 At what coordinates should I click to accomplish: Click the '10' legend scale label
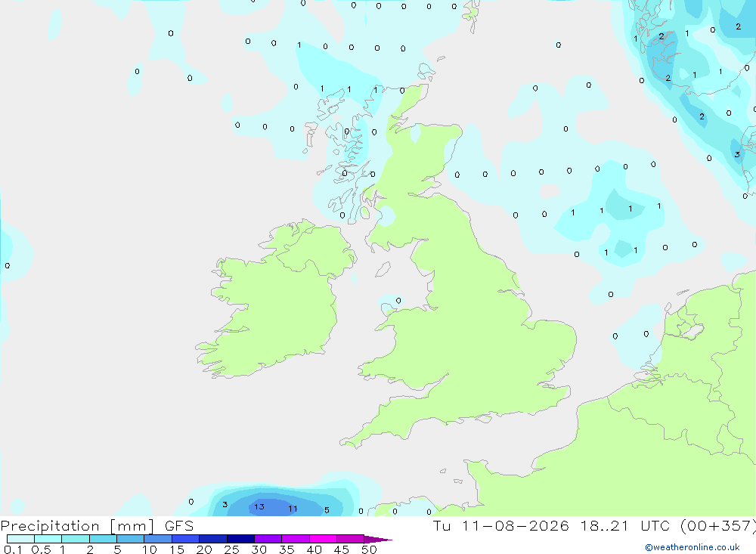pos(149,549)
